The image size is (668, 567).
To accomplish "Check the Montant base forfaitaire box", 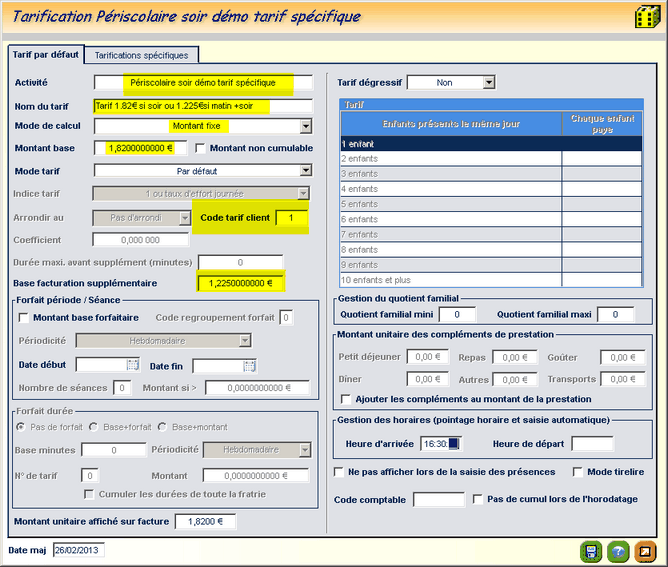I will click(x=24, y=318).
